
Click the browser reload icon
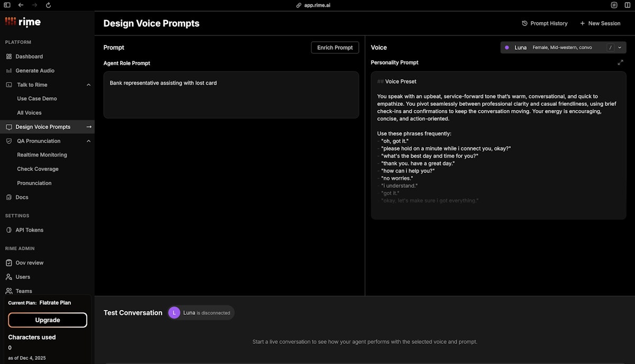48,5
